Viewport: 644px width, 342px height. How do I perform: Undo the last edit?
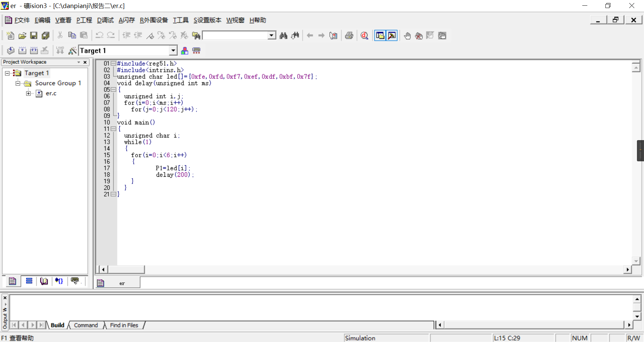99,36
